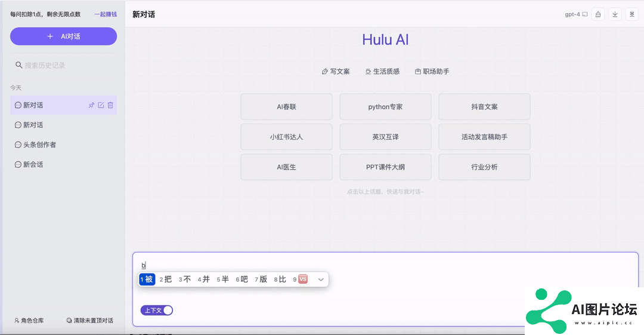Switch to the 写文案 category tab
This screenshot has height=335, width=644.
click(336, 72)
